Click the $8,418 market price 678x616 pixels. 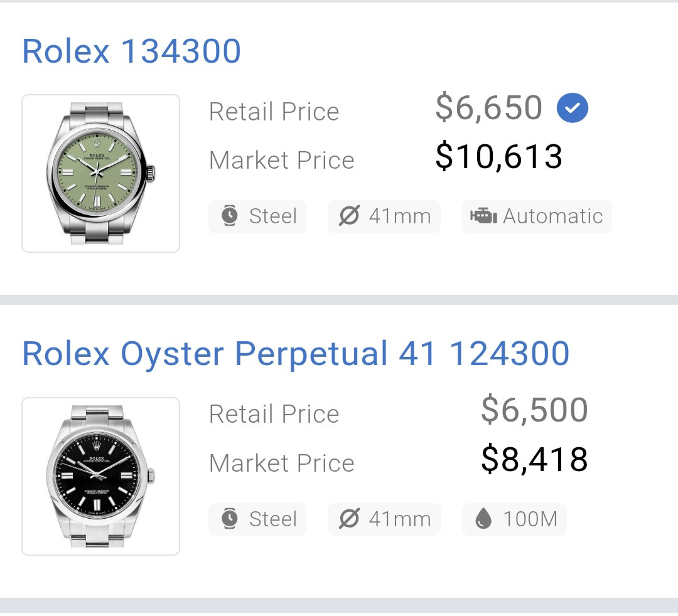tap(534, 460)
